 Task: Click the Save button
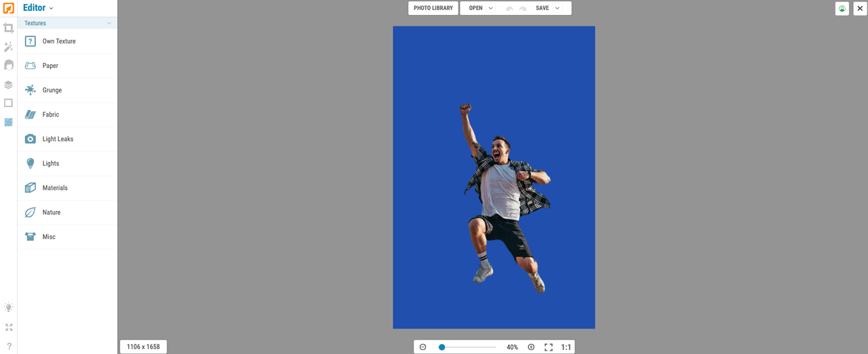(x=542, y=8)
